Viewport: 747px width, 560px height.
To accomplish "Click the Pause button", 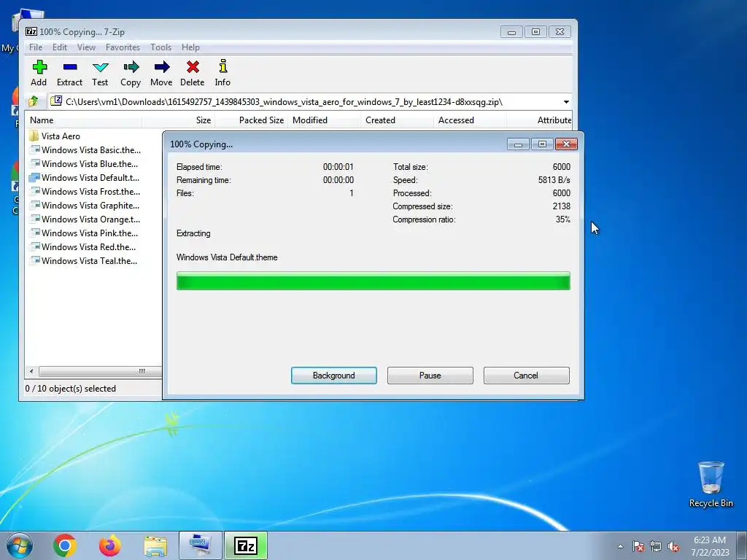I will 430,376.
